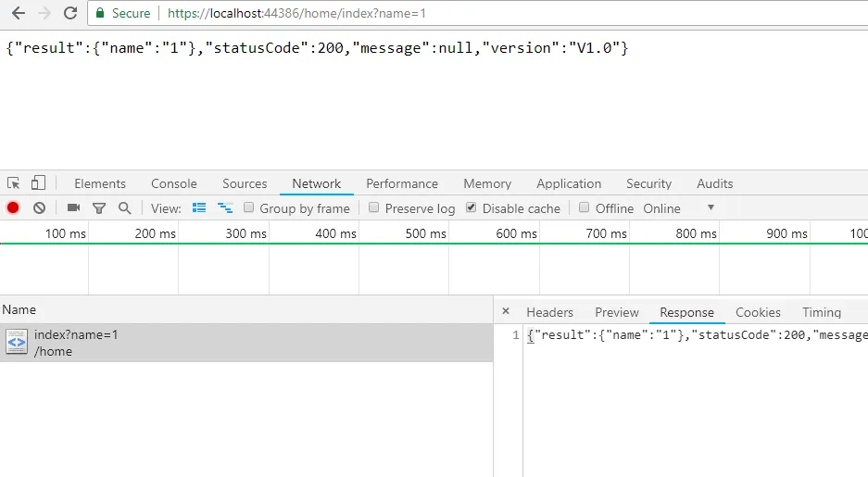Toggle the device toolbar icon

(x=38, y=183)
